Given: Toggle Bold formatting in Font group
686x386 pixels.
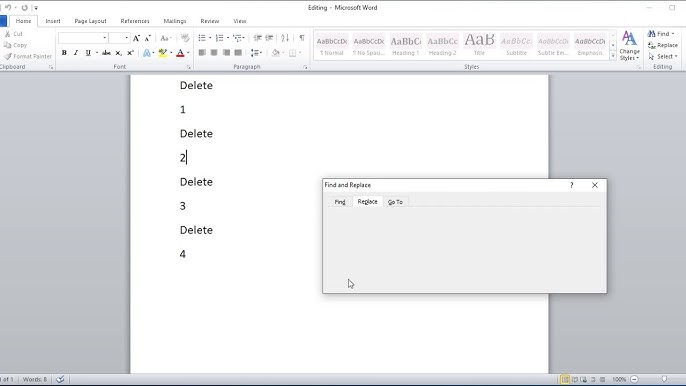Looking at the screenshot, I should tap(64, 53).
